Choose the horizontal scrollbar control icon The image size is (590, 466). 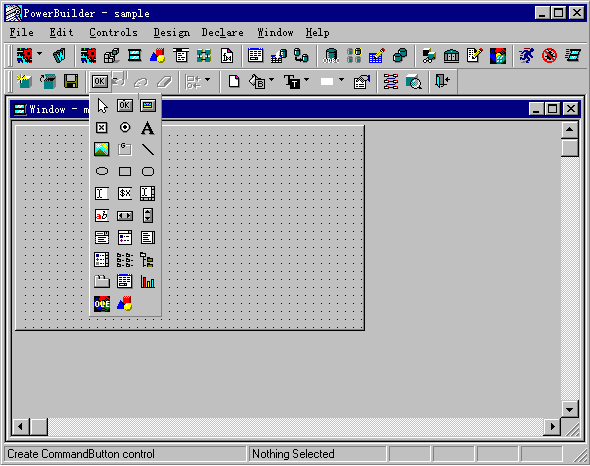(125, 216)
